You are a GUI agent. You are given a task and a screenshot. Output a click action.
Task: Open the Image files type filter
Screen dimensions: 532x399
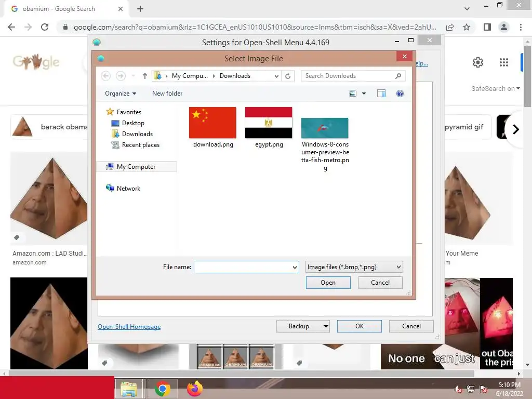(354, 267)
